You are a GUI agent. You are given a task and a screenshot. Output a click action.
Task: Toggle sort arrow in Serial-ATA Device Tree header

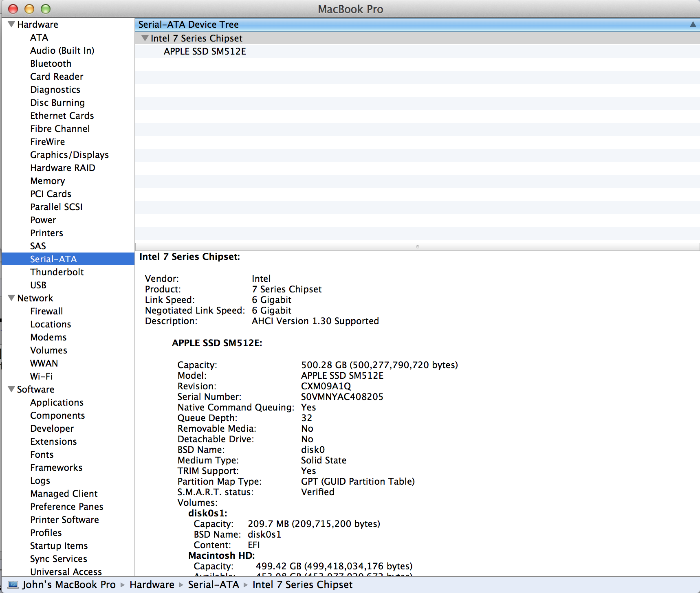(x=693, y=24)
